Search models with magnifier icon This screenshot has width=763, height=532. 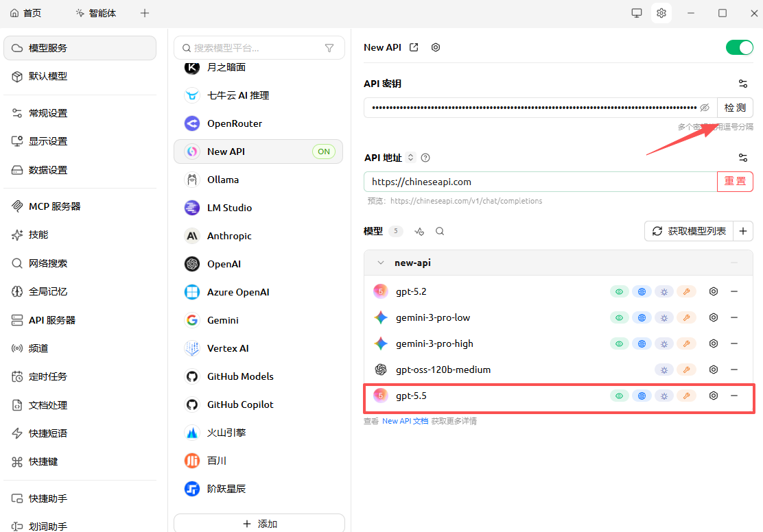[x=439, y=231]
